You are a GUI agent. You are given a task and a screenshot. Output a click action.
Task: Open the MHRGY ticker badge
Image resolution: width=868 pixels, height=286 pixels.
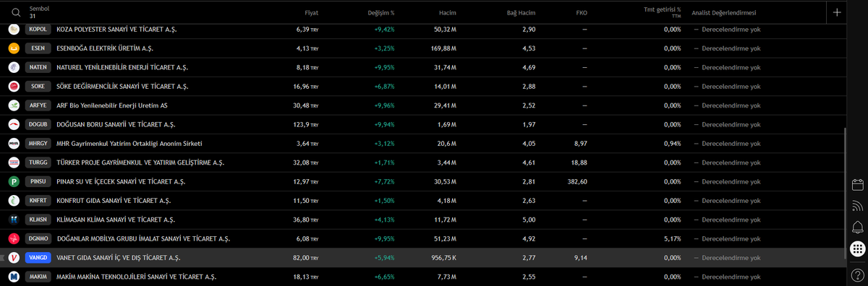[38, 143]
